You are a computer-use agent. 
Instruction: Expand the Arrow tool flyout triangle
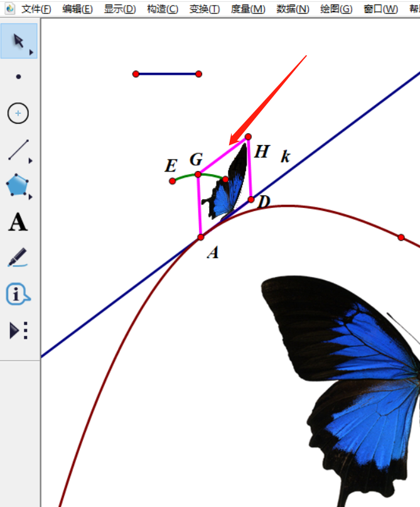31,52
